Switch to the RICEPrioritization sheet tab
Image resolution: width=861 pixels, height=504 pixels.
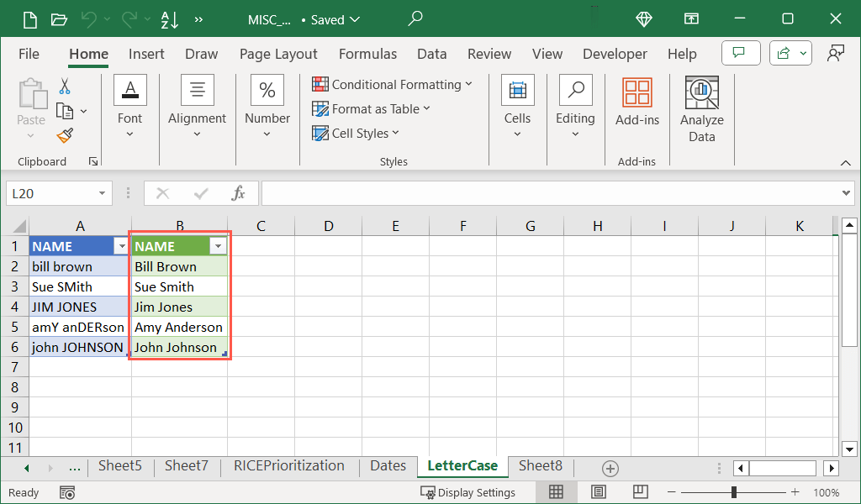288,465
